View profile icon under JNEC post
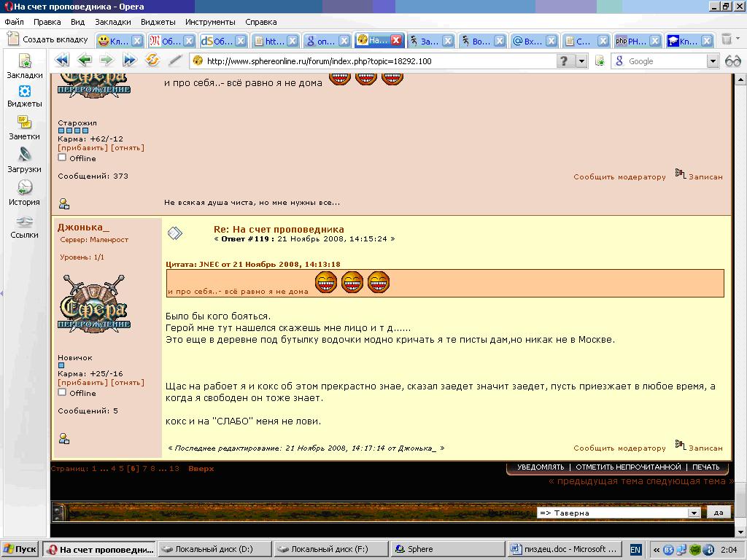This screenshot has height=560, width=747. tap(64, 204)
